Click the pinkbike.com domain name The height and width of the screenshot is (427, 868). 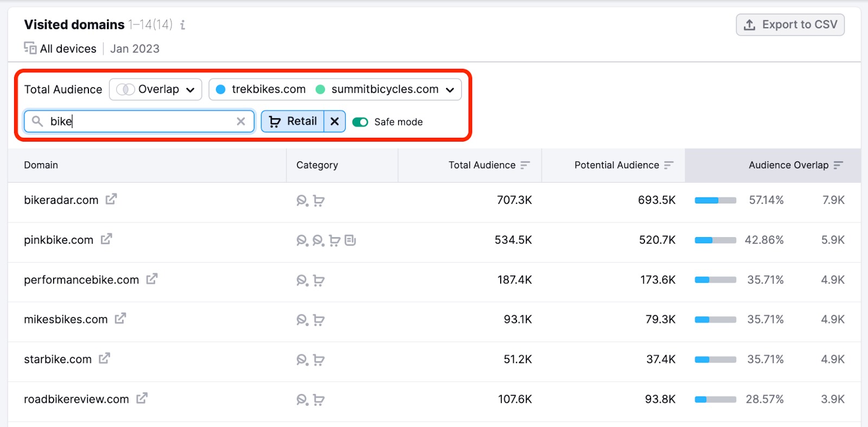click(59, 240)
